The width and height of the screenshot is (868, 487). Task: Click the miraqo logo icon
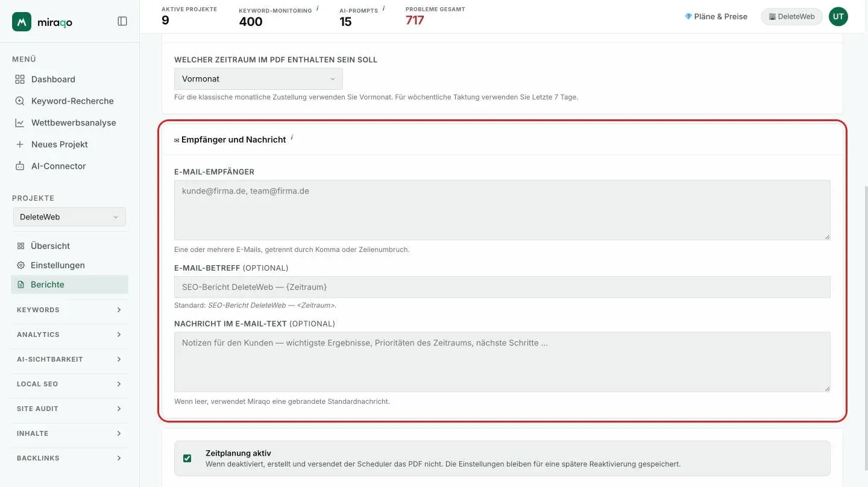pos(22,22)
